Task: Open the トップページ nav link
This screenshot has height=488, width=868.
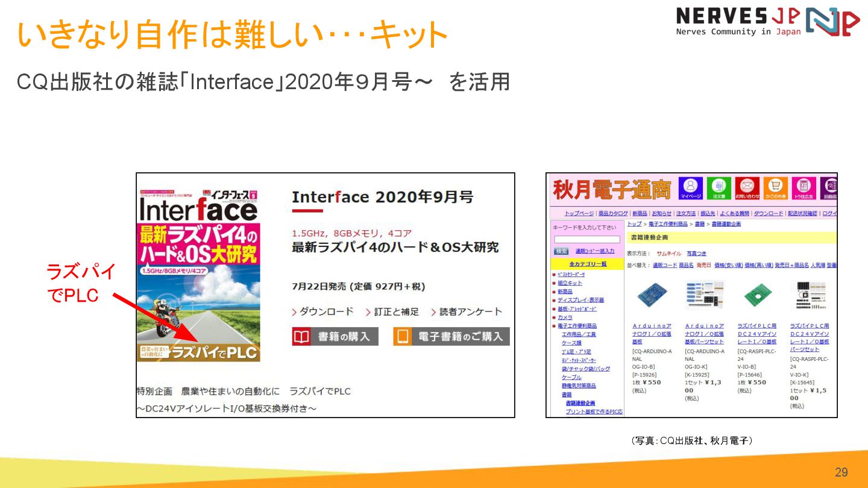Action: (579, 213)
